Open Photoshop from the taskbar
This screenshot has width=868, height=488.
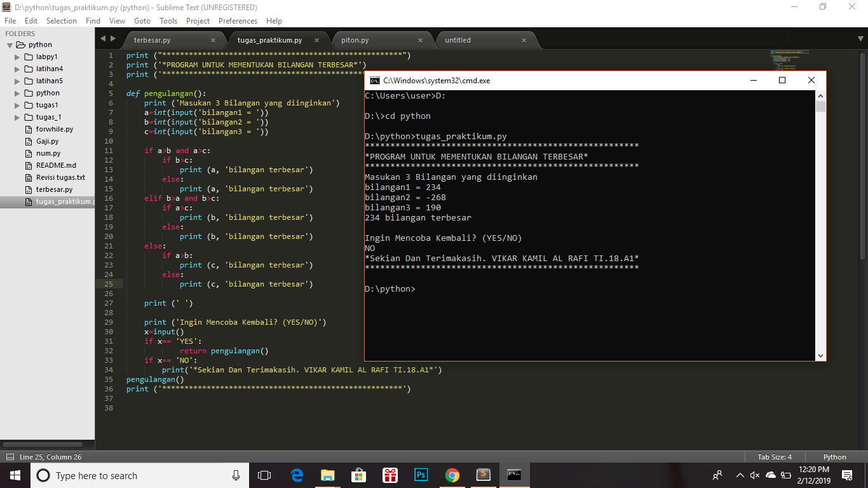tap(421, 475)
